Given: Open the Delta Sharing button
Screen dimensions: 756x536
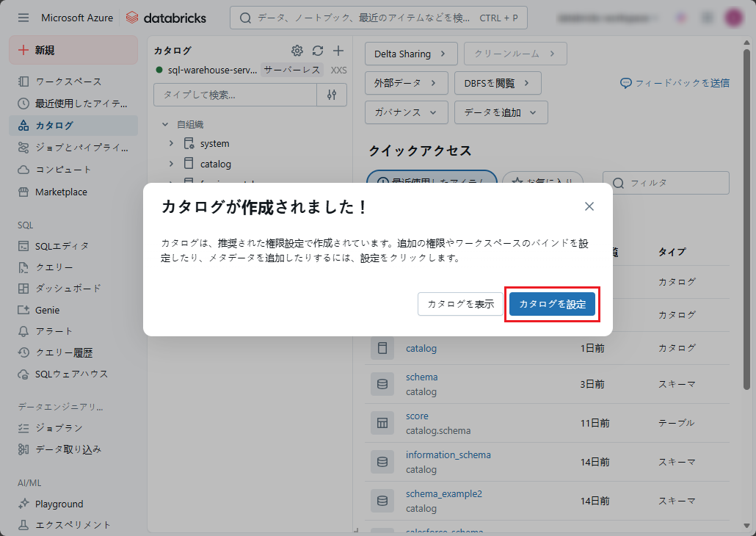Looking at the screenshot, I should [411, 54].
